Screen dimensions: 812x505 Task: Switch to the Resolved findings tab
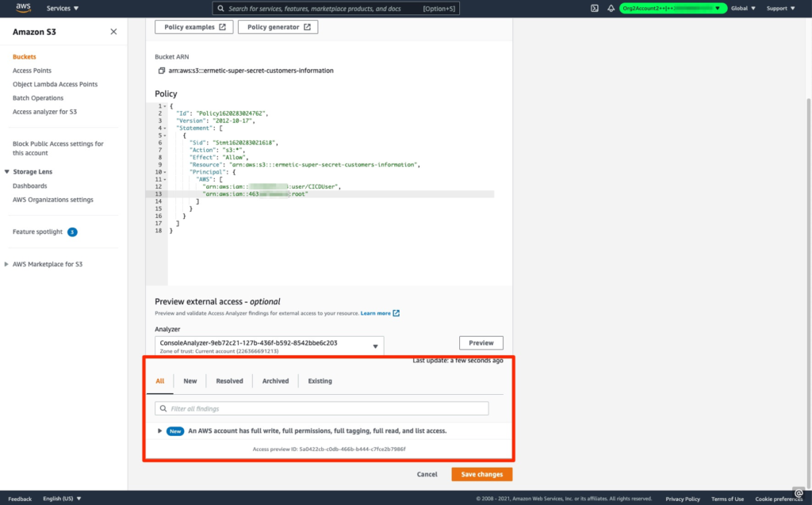(229, 381)
